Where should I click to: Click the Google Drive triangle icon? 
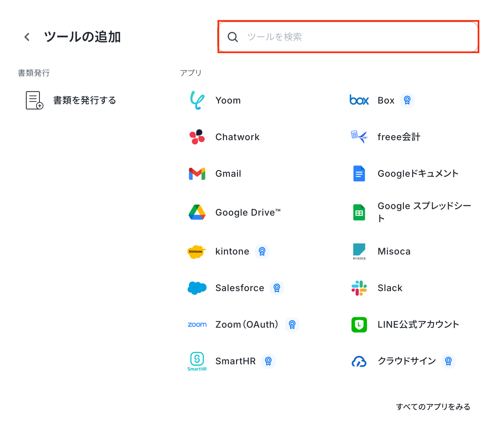click(197, 212)
